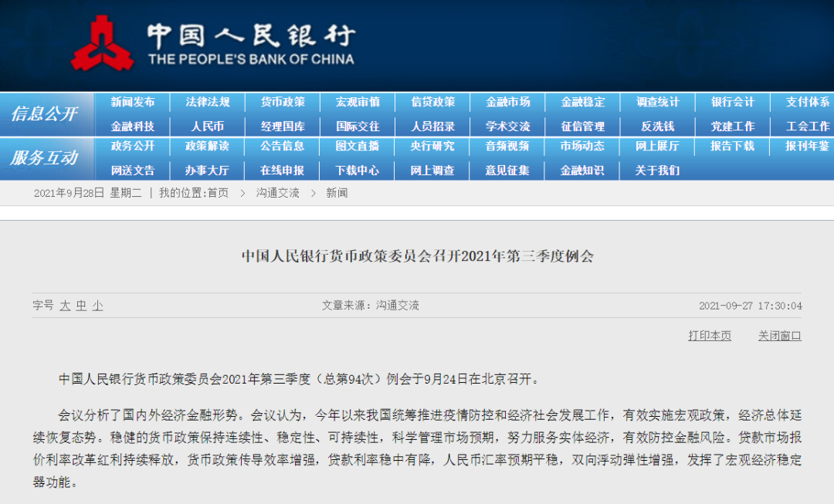The image size is (834, 504).
Task: Click 沟通交流 breadcrumb link
Action: (x=278, y=193)
